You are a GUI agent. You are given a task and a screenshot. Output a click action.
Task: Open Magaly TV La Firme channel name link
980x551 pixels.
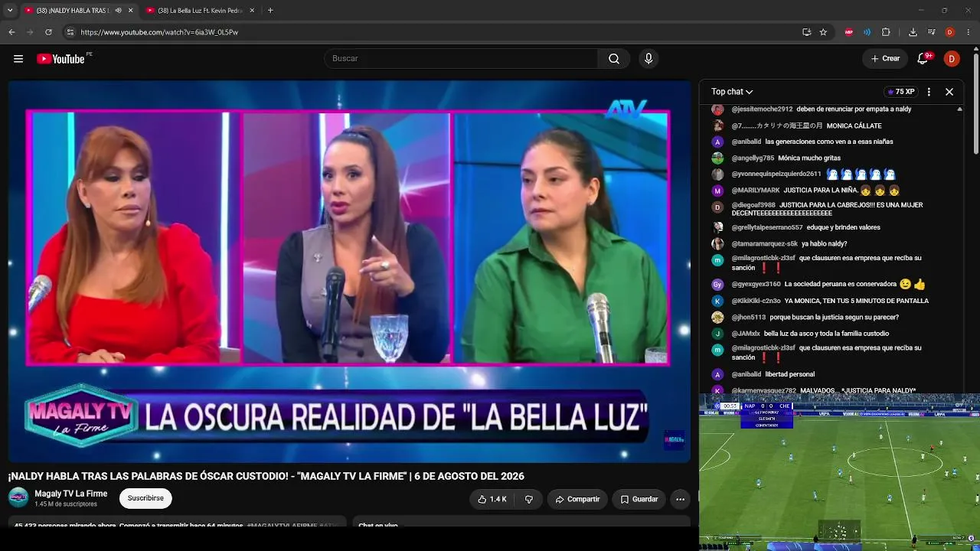(71, 494)
